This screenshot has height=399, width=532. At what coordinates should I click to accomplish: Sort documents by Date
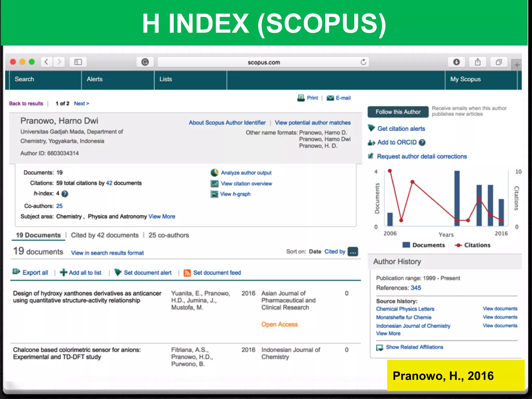[315, 251]
